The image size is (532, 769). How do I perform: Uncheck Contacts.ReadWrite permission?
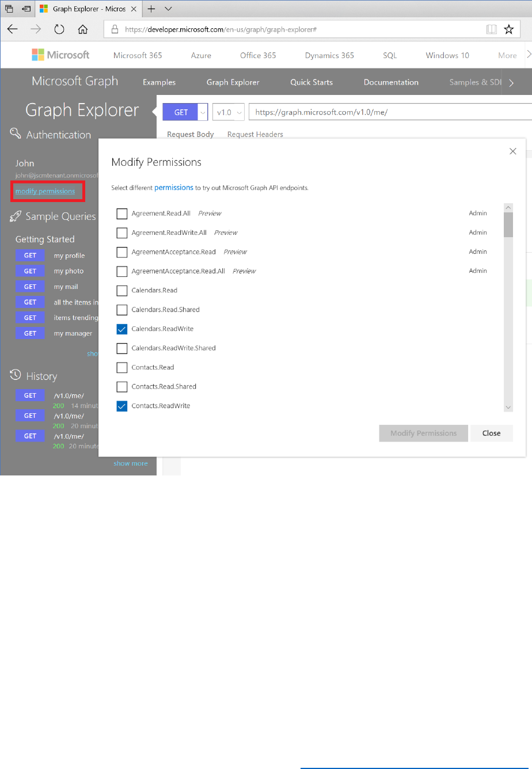click(x=122, y=406)
